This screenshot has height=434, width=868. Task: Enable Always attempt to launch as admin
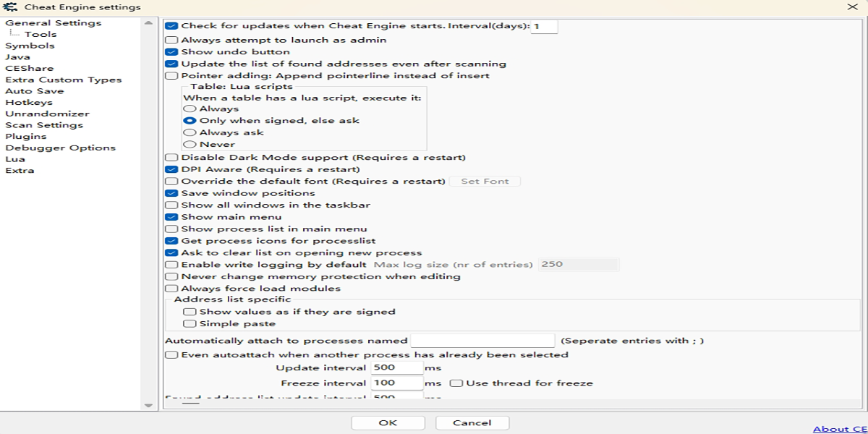pyautogui.click(x=171, y=41)
